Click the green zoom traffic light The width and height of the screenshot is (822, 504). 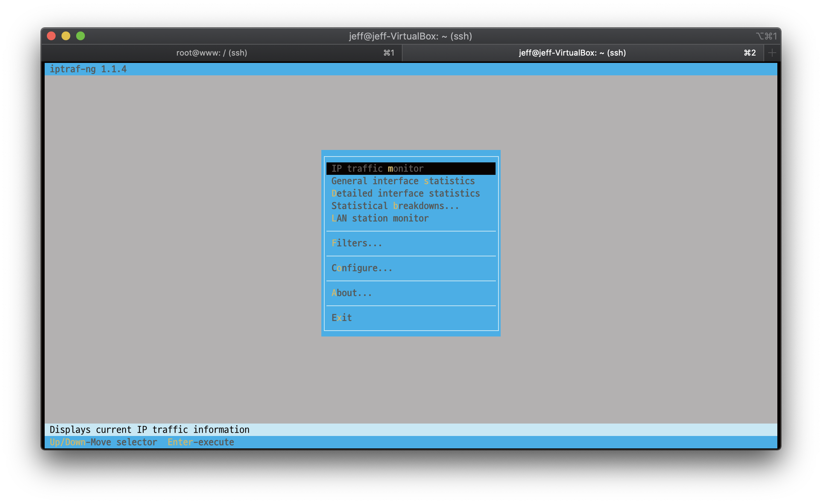point(81,36)
